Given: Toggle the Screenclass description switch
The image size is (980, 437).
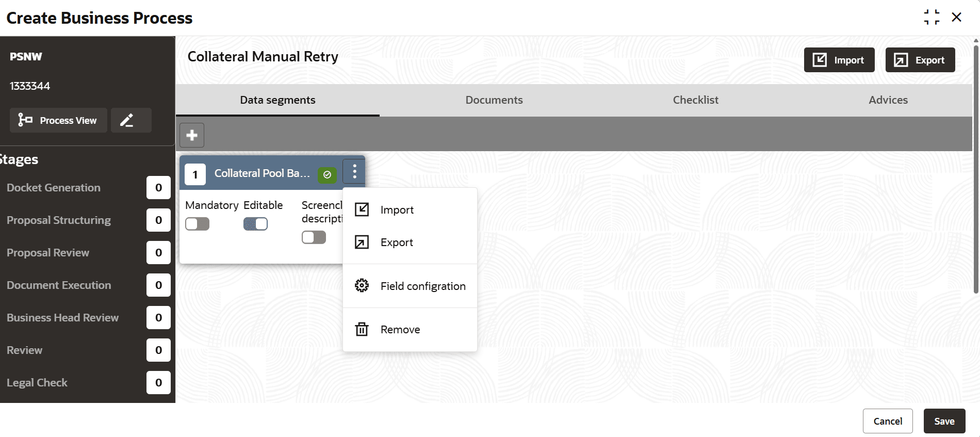Looking at the screenshot, I should 314,237.
